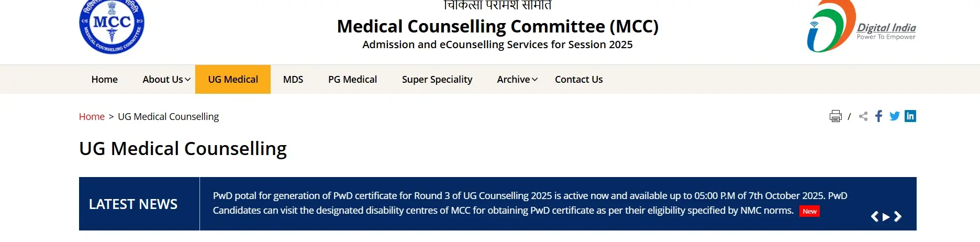
Task: Open Super Speciality section
Action: pos(437,80)
